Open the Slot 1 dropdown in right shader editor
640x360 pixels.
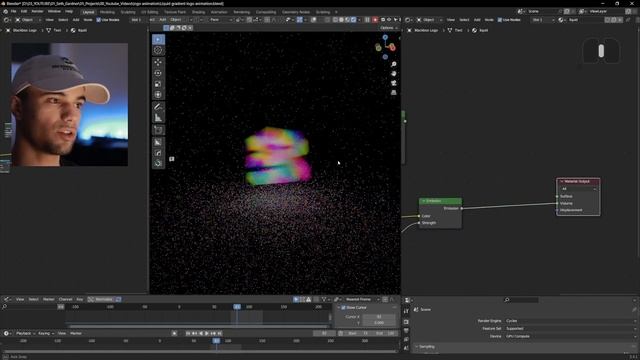(x=543, y=20)
